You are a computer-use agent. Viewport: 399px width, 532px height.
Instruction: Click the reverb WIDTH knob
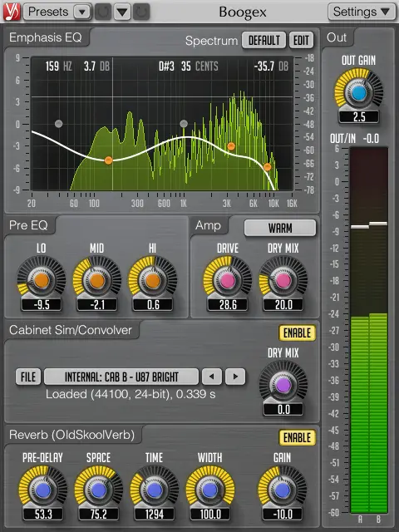coord(209,490)
